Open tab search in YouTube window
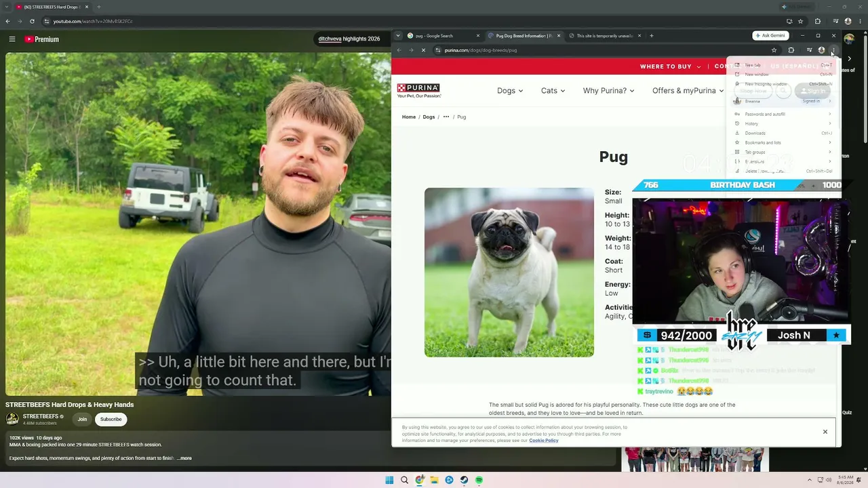 (x=7, y=7)
